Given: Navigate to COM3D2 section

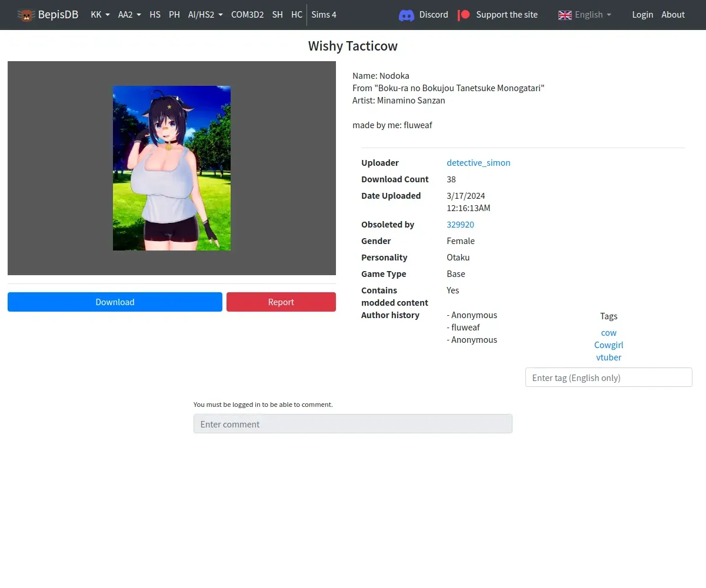Looking at the screenshot, I should [x=247, y=15].
